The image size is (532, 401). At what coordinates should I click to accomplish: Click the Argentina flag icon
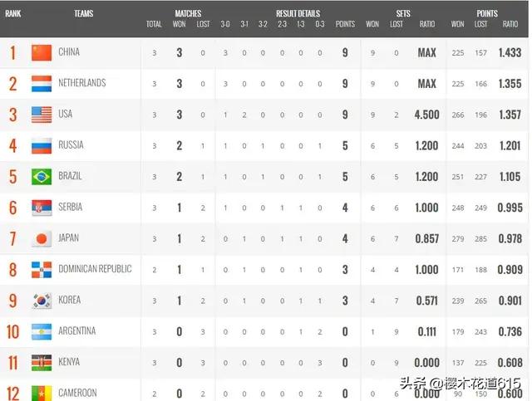[42, 332]
